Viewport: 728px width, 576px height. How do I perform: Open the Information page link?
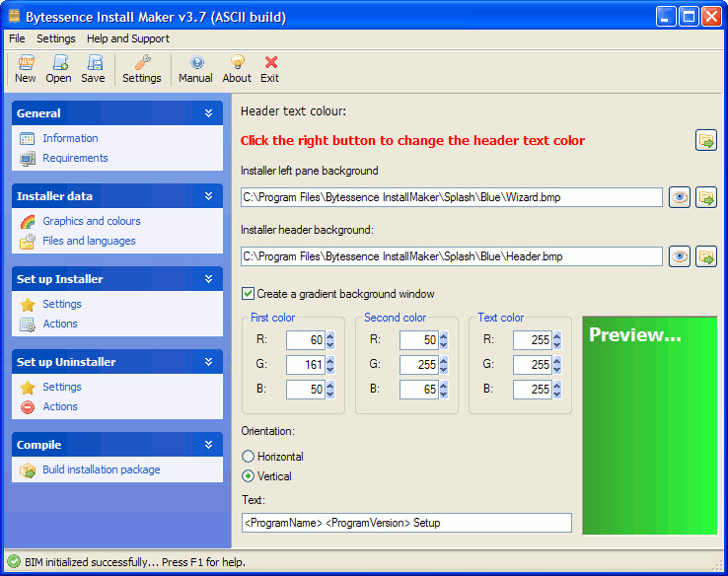(x=70, y=138)
